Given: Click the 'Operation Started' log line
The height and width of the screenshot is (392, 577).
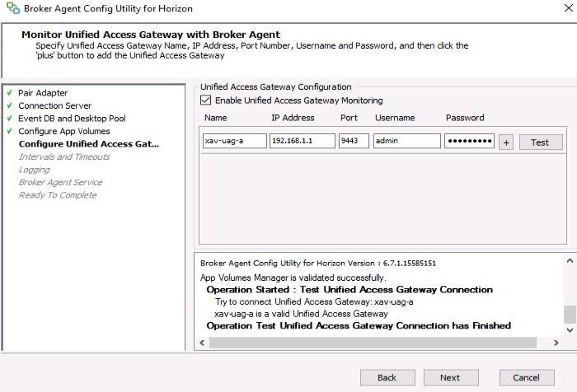Looking at the screenshot, I should 349,290.
